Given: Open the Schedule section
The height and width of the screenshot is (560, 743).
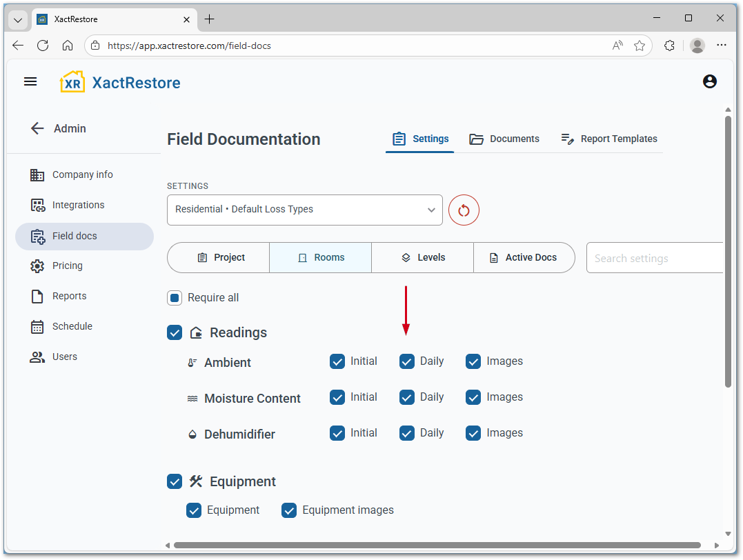Looking at the screenshot, I should 70,326.
